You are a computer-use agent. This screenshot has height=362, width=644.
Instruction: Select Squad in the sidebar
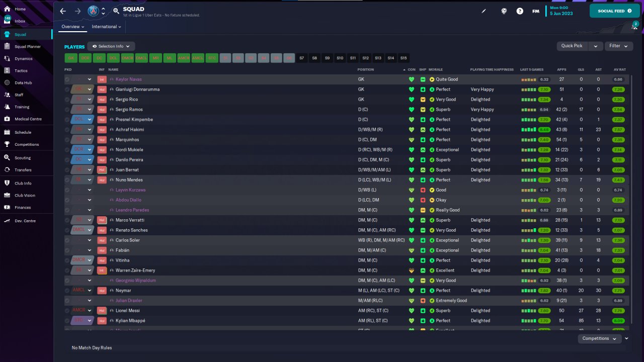coord(26,34)
